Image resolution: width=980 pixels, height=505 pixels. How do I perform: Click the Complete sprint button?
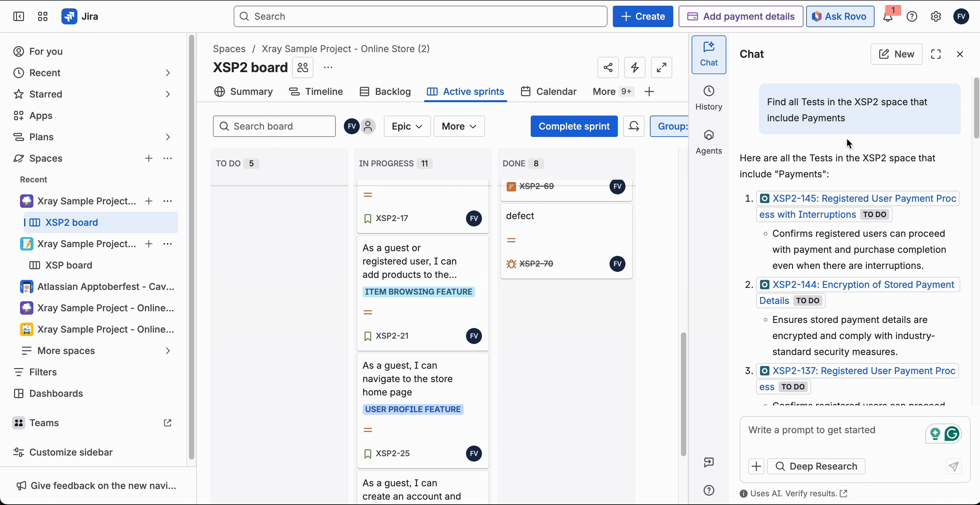coord(574,126)
